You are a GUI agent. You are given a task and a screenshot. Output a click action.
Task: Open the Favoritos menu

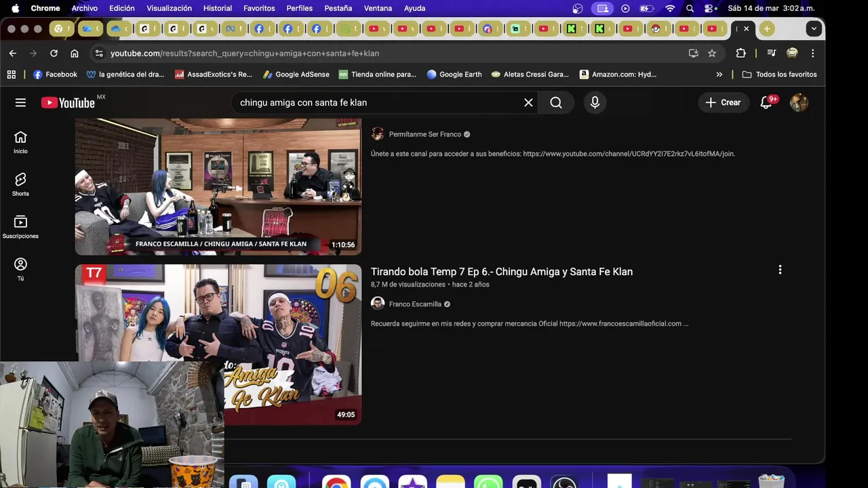click(x=259, y=8)
